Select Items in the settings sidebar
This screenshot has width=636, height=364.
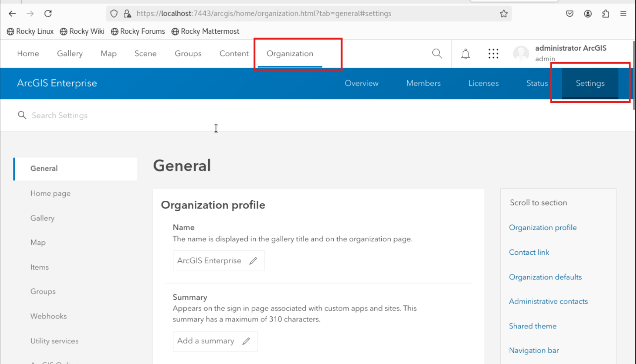pos(39,267)
